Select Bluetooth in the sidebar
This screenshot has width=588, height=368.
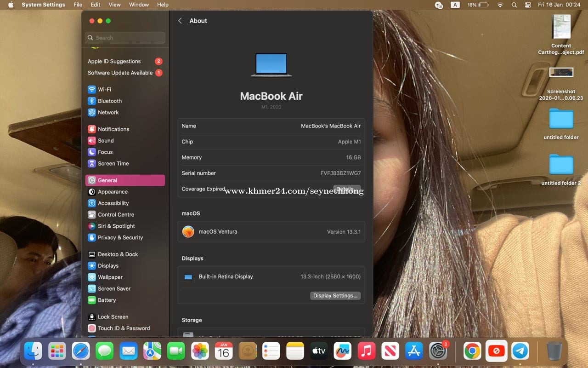click(109, 101)
